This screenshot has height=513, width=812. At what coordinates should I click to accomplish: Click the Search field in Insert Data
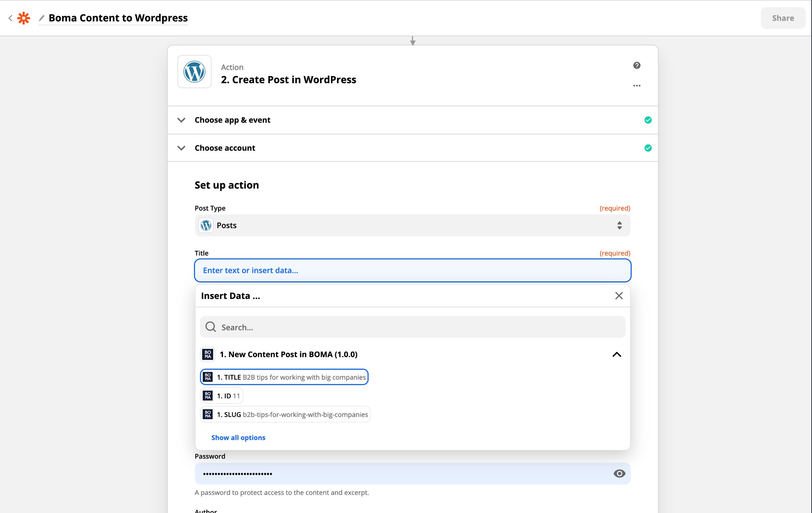coord(412,327)
